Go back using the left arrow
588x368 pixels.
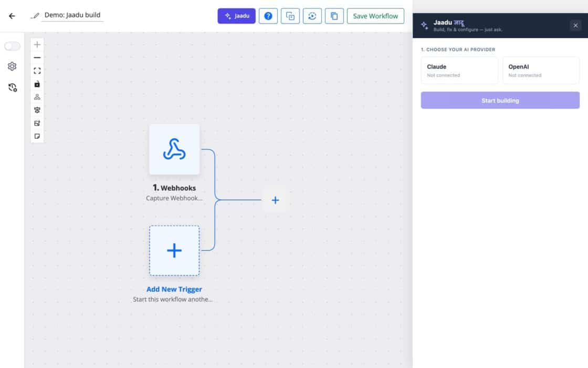(12, 16)
